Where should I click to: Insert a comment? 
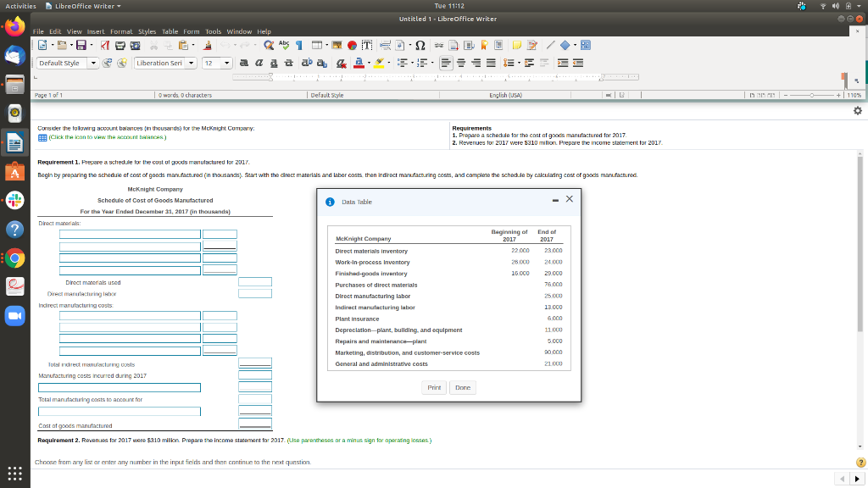coord(516,45)
